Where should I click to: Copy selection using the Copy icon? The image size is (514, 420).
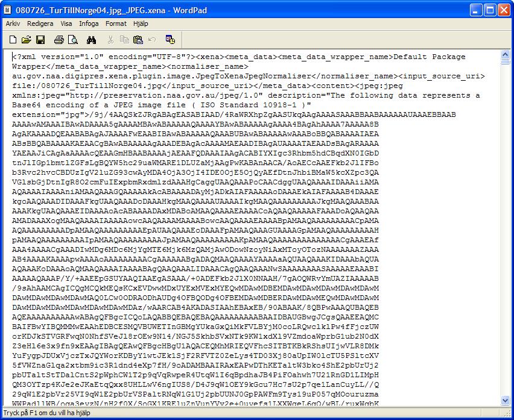[x=124, y=40]
